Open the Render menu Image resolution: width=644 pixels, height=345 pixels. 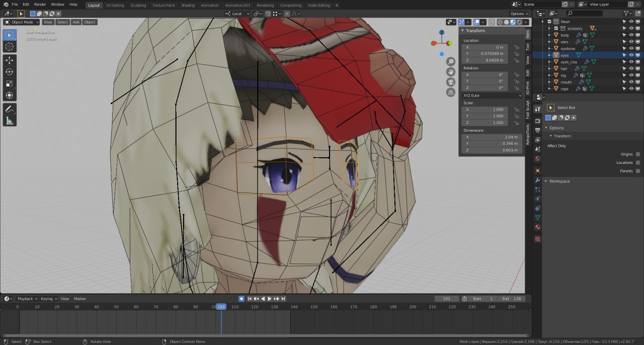tap(40, 5)
